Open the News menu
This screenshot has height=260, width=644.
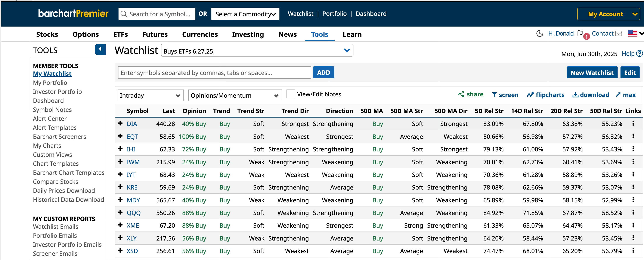pyautogui.click(x=288, y=34)
